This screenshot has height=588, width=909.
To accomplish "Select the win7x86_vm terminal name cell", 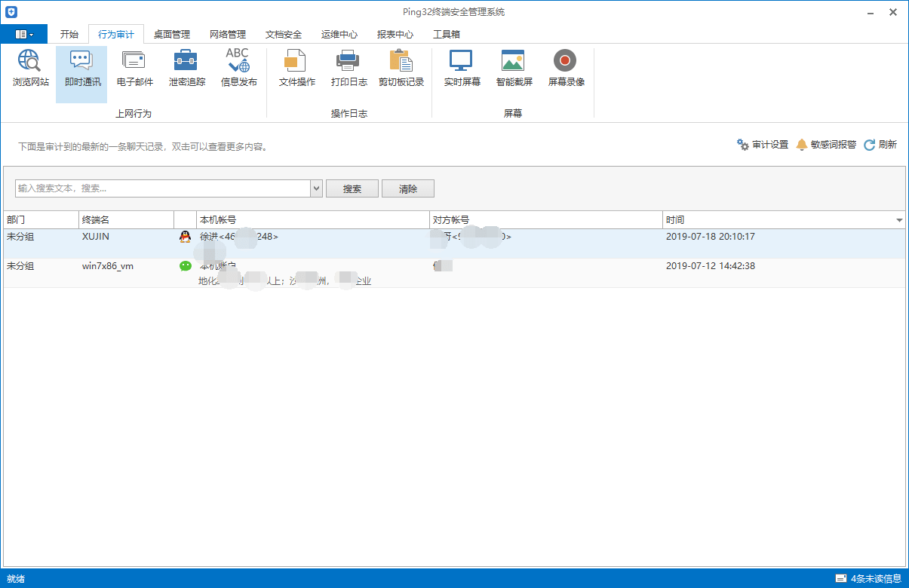I will point(108,266).
